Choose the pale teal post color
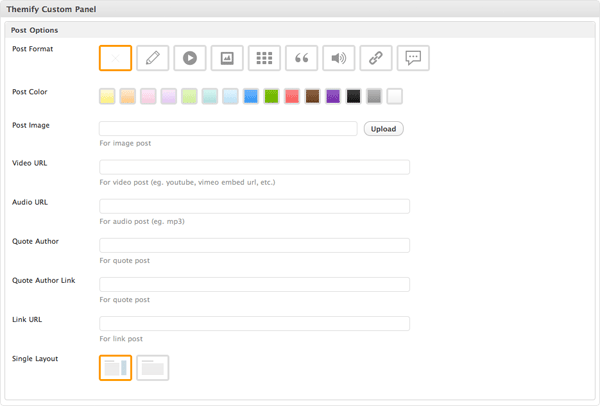 point(210,96)
